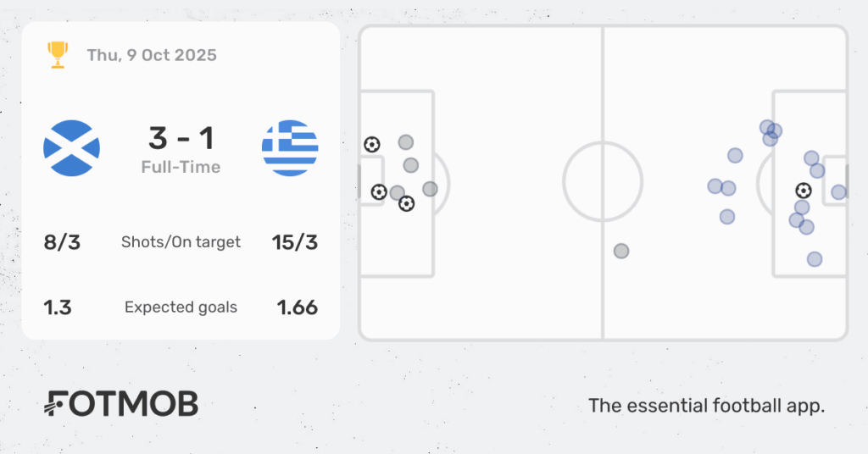This screenshot has height=454, width=868.
Task: Click the gray shot marker on the left penalty arc
Action: [430, 189]
